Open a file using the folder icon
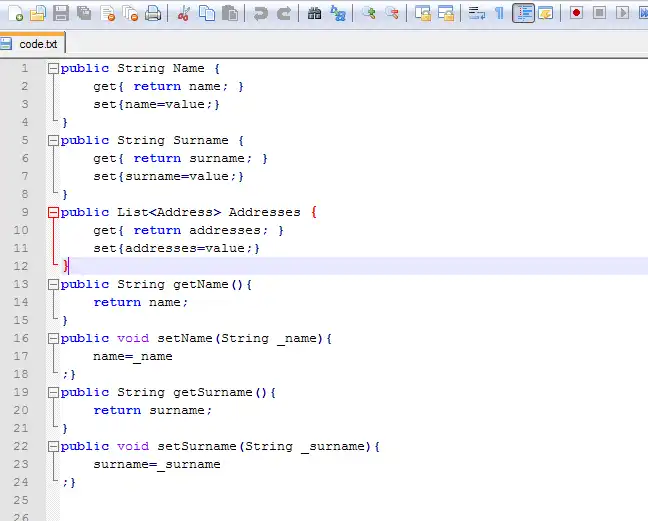The height and width of the screenshot is (521, 648). coord(38,13)
